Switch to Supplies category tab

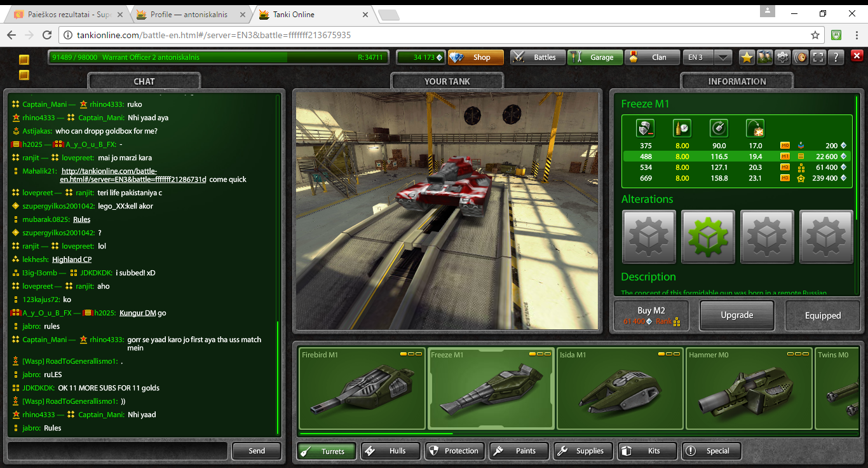pos(583,451)
